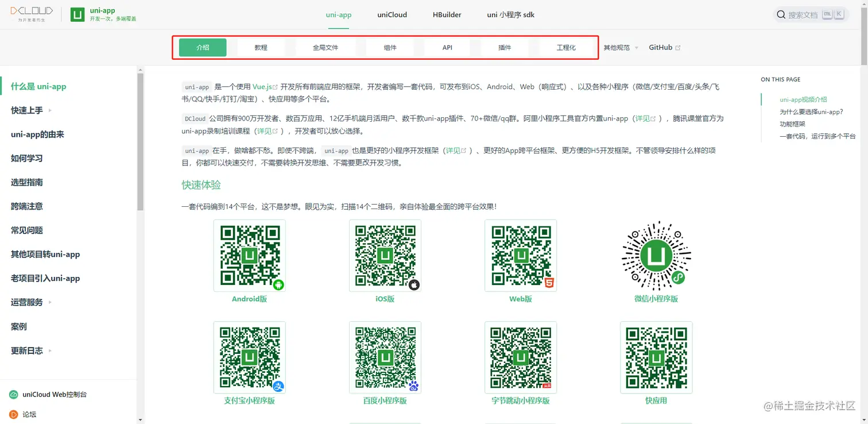
Task: Jump to 功能框架 in page outline
Action: point(792,124)
